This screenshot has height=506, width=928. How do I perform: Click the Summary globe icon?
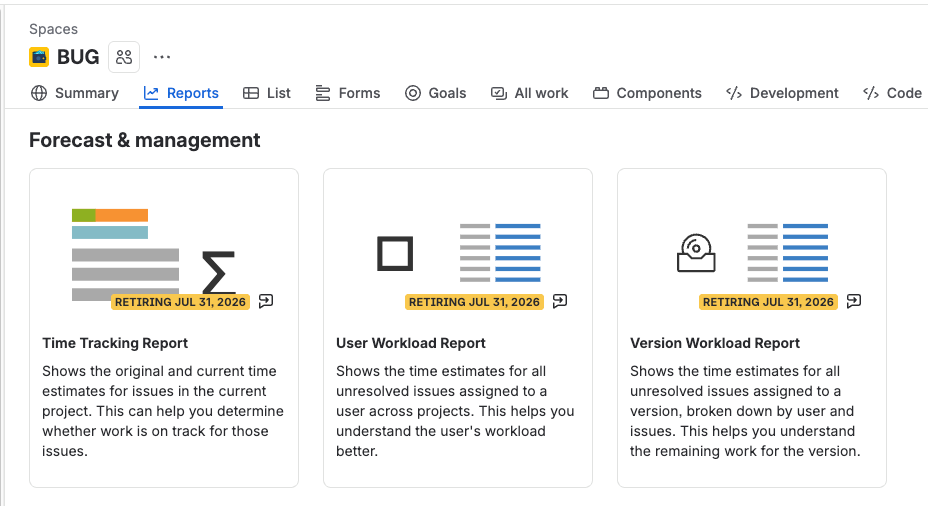coord(39,94)
